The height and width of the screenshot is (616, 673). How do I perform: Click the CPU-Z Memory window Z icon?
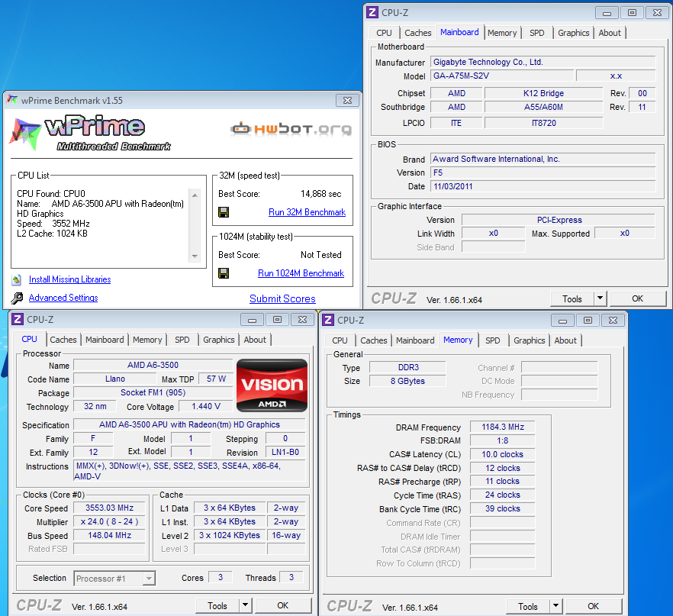pos(328,320)
